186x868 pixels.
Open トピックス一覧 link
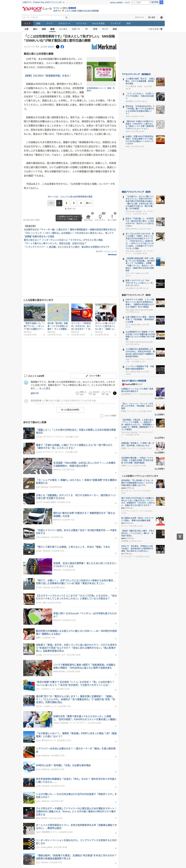(x=155, y=29)
